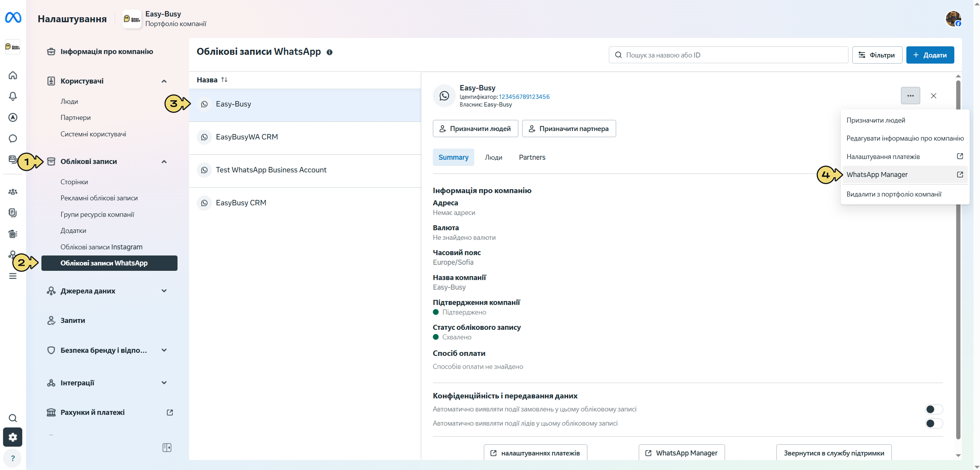Click the settings gear icon
The image size is (980, 470).
13,437
